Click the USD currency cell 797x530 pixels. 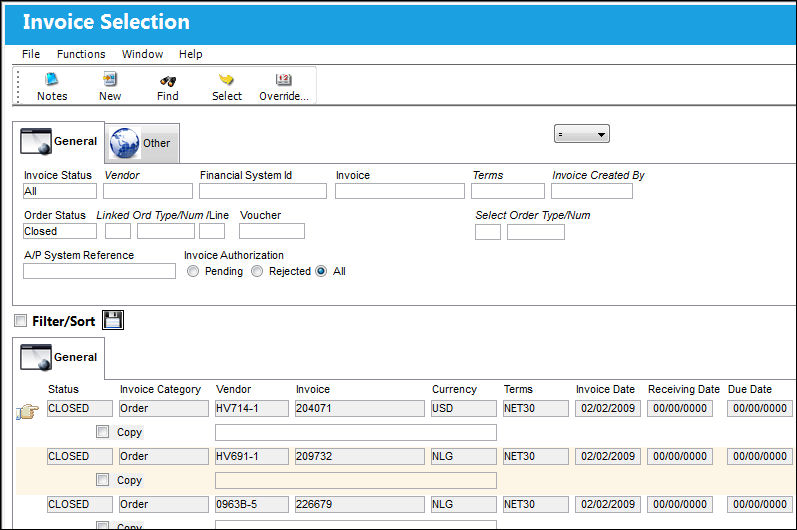pyautogui.click(x=464, y=409)
